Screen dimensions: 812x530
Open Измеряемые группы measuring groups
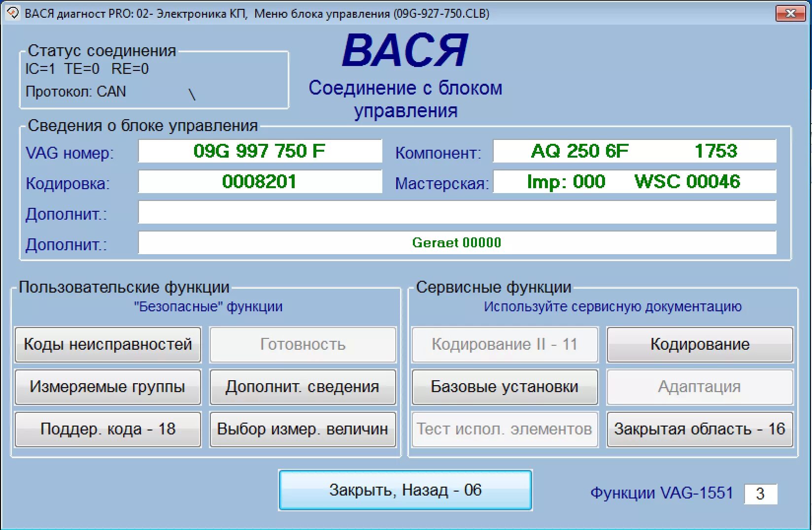click(108, 387)
